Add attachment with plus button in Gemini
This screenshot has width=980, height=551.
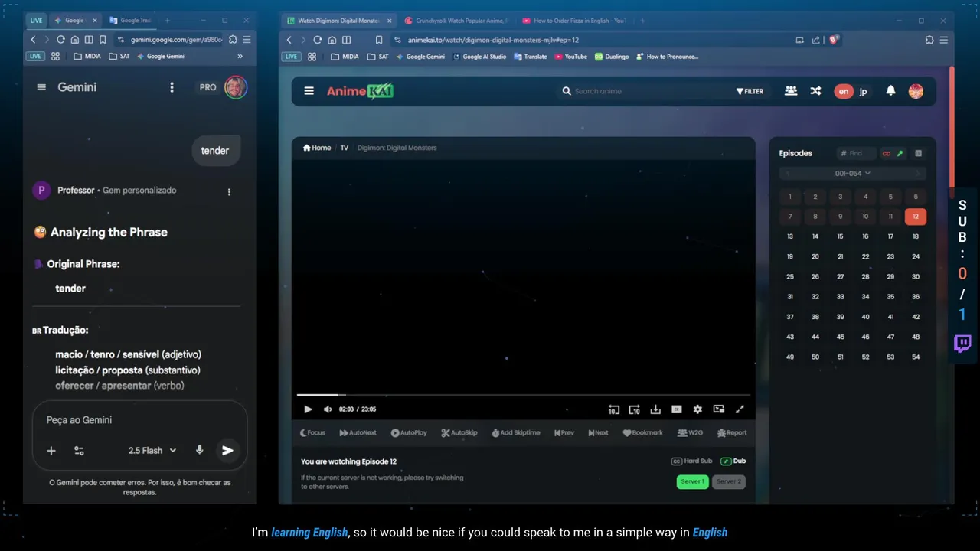click(51, 451)
